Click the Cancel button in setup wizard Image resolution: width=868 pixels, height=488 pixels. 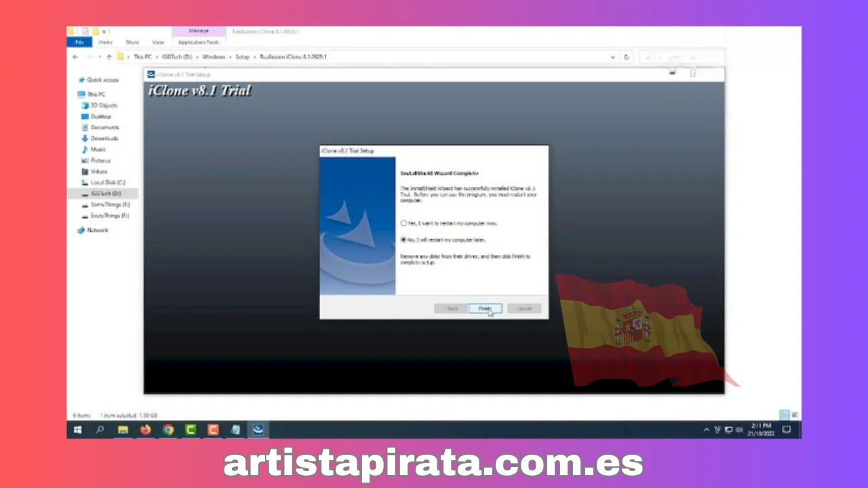[x=524, y=308]
